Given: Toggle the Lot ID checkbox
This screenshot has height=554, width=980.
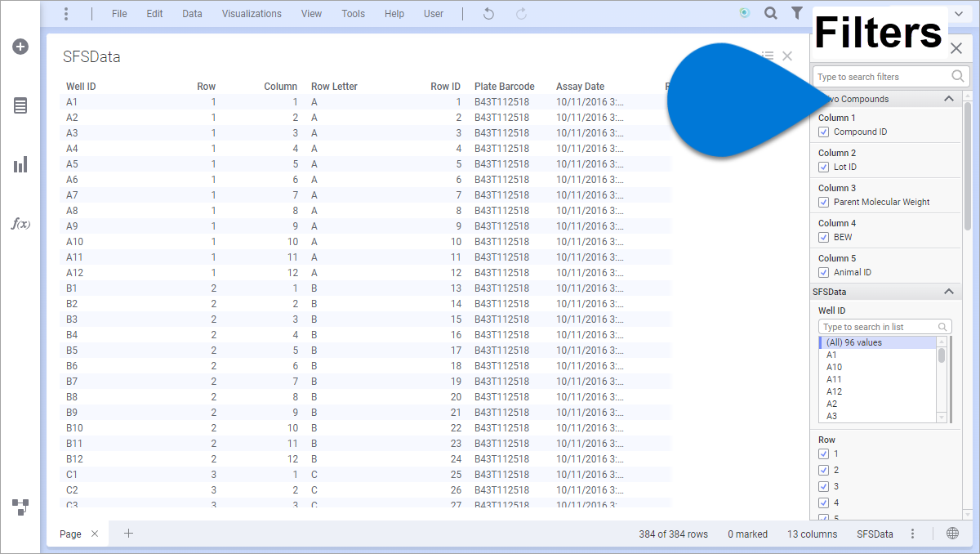Looking at the screenshot, I should [x=823, y=167].
